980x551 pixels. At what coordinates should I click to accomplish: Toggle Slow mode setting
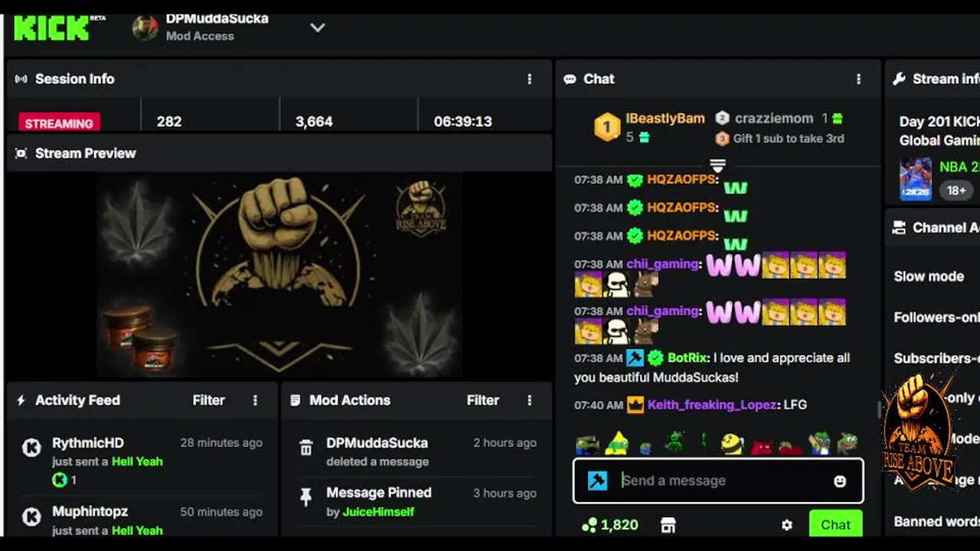click(929, 276)
